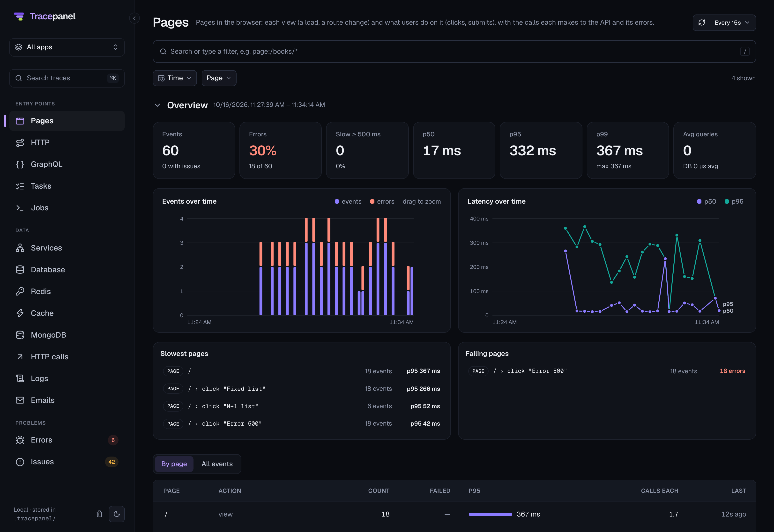Toggle p95 series in Latency legend
Image resolution: width=774 pixels, height=532 pixels.
pos(734,201)
